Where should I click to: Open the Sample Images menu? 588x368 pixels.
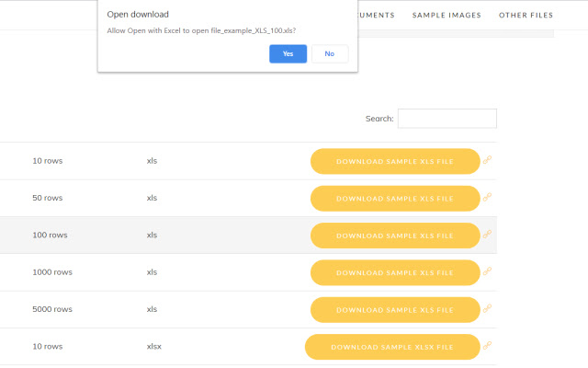point(447,15)
